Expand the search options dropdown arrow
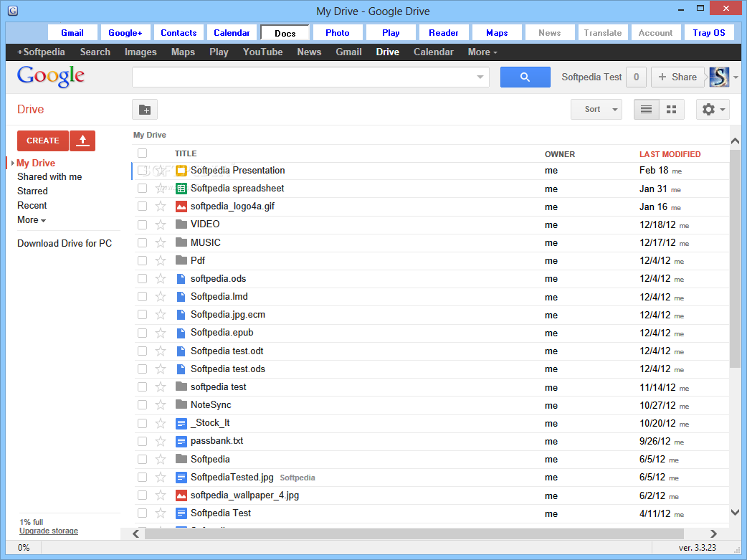The image size is (747, 560). [x=480, y=77]
